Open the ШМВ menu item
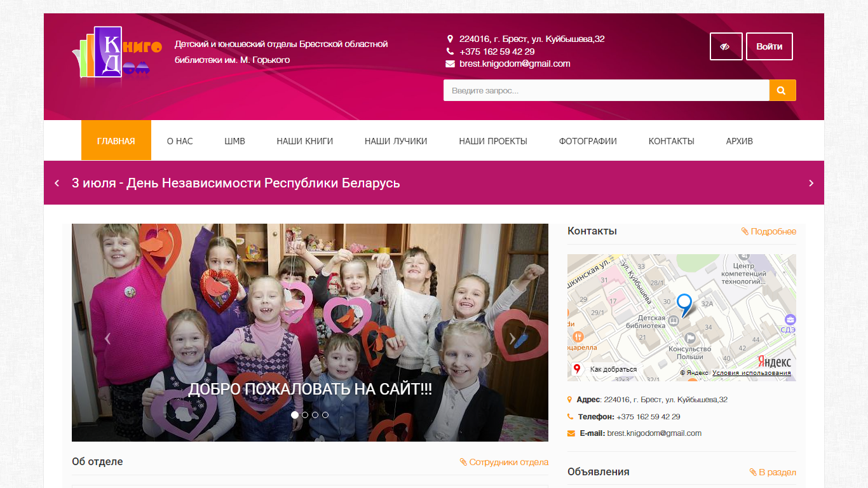Screen dimensions: 868x488 pyautogui.click(x=234, y=141)
